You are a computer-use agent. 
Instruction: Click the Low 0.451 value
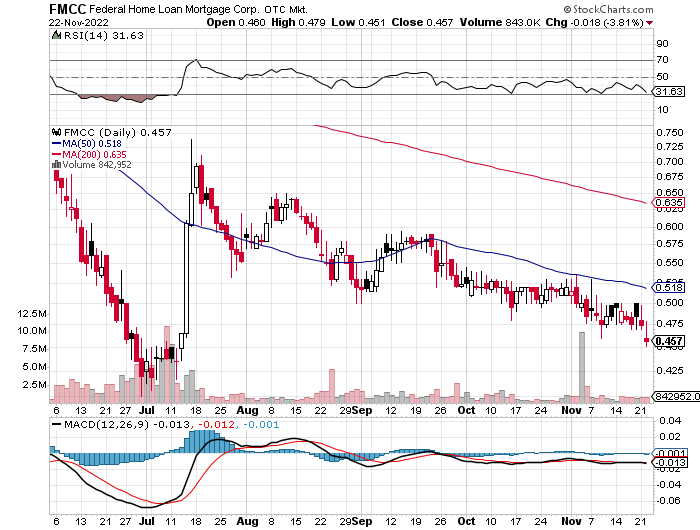pos(358,22)
